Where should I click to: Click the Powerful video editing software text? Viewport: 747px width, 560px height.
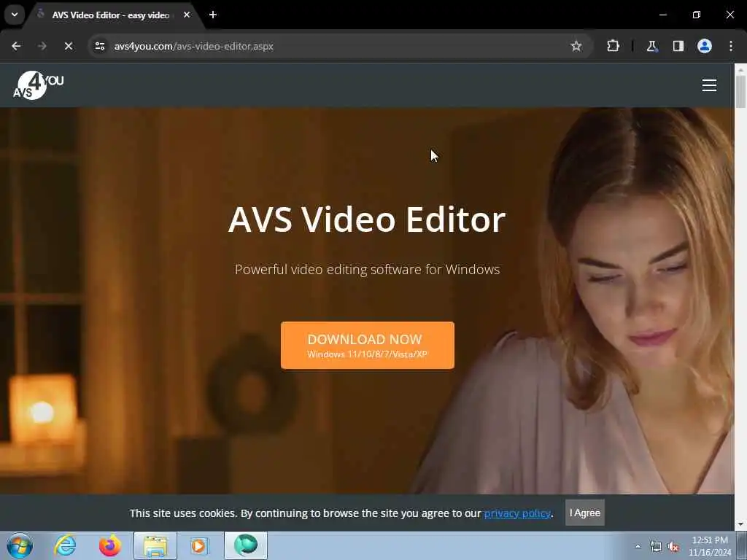point(368,270)
